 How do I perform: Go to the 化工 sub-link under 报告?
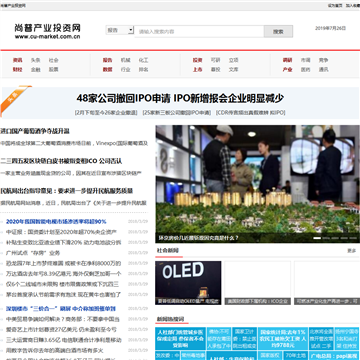tap(143, 60)
